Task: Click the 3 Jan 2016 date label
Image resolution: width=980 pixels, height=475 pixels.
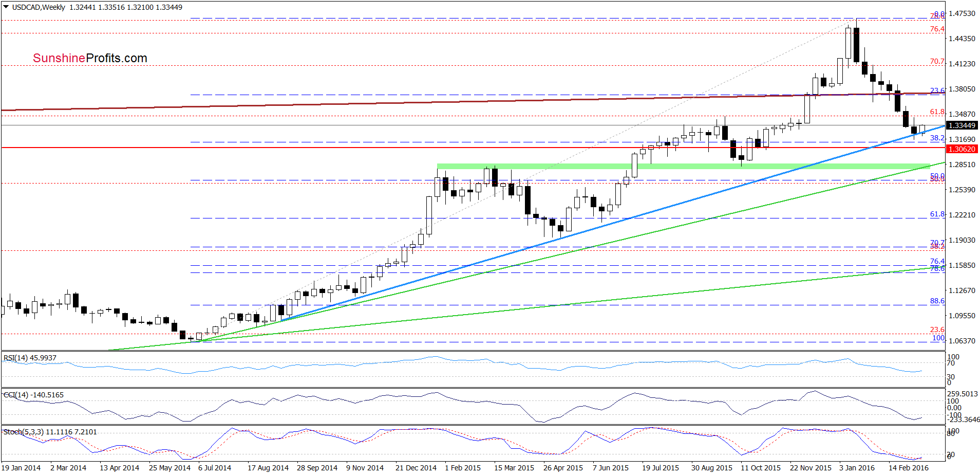Action: [857, 468]
